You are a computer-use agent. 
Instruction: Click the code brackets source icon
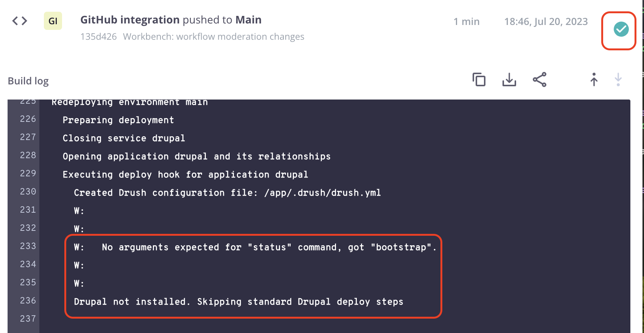[x=19, y=21]
